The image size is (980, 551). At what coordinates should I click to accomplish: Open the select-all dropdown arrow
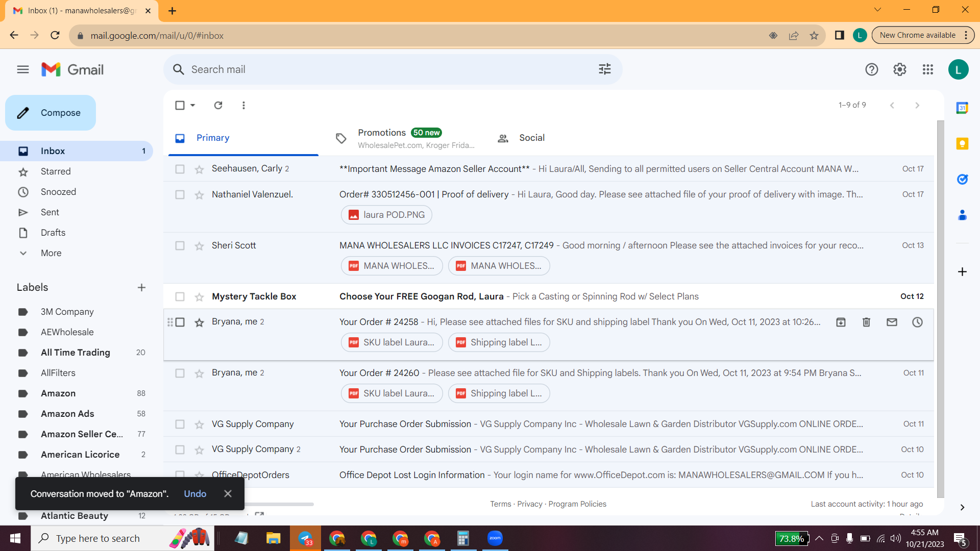click(192, 105)
